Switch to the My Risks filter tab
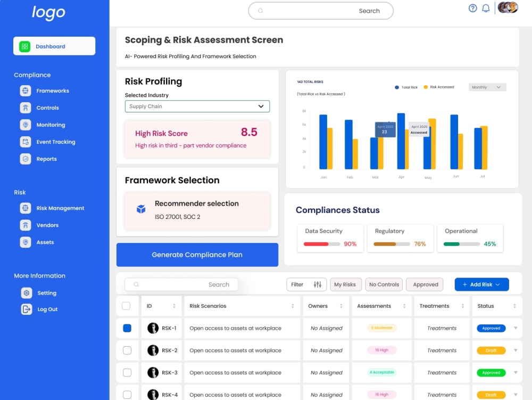This screenshot has width=532, height=400. [346, 284]
